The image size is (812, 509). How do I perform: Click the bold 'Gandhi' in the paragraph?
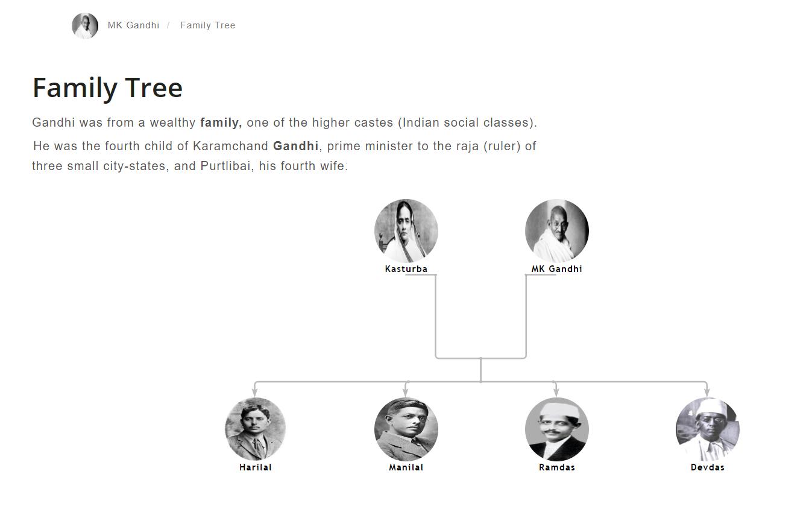click(x=296, y=146)
